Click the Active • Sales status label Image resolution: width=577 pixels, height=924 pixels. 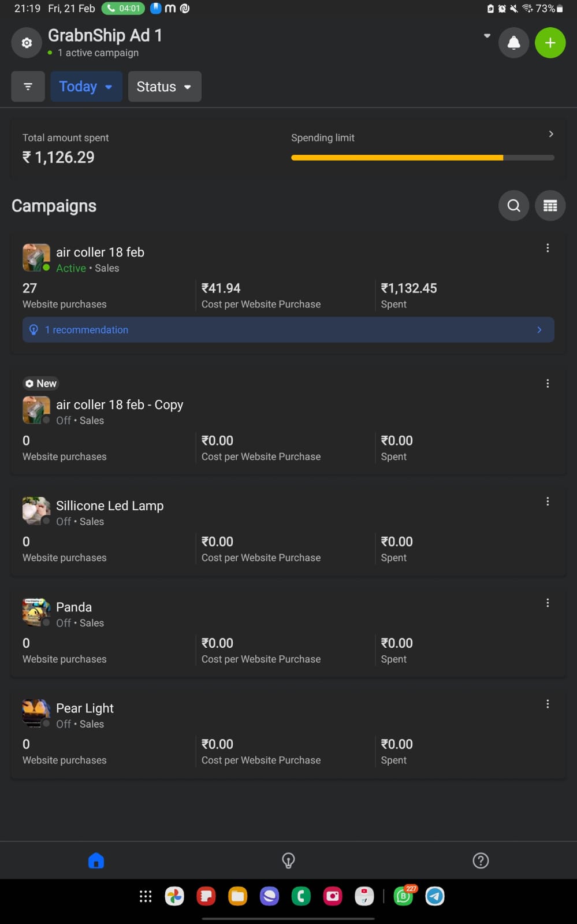88,268
